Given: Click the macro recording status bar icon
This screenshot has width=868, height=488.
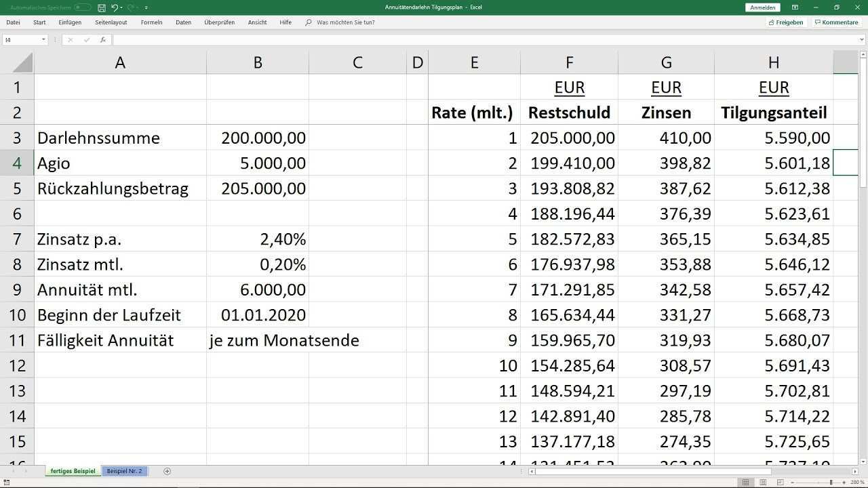Looking at the screenshot, I should tap(6, 482).
